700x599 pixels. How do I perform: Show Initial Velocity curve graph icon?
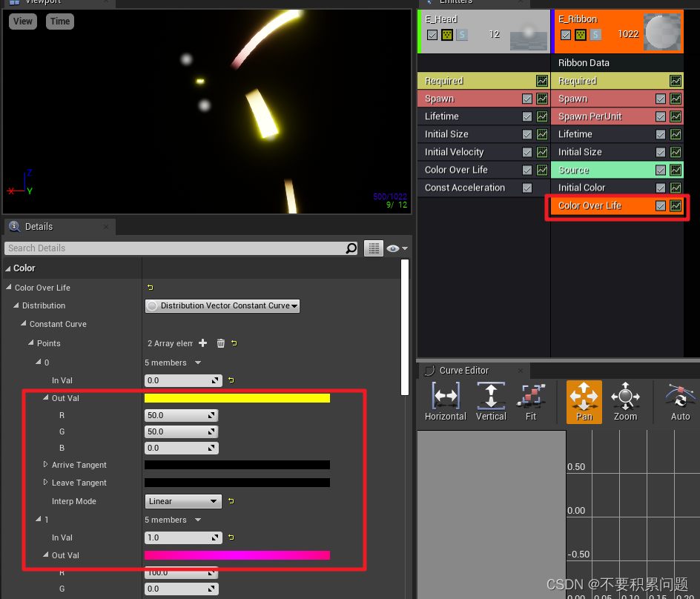[542, 152]
